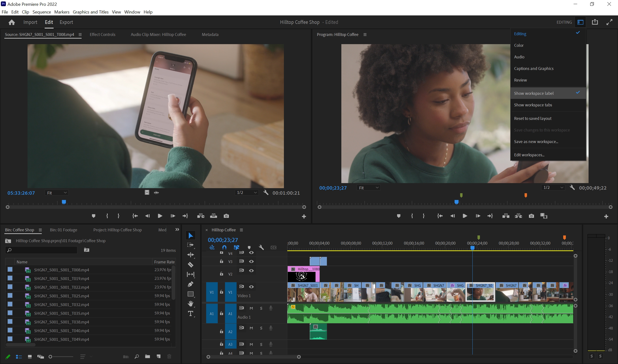Open Edit workspaces dialog
Screen dimensions: 618x364
pyautogui.click(x=529, y=155)
